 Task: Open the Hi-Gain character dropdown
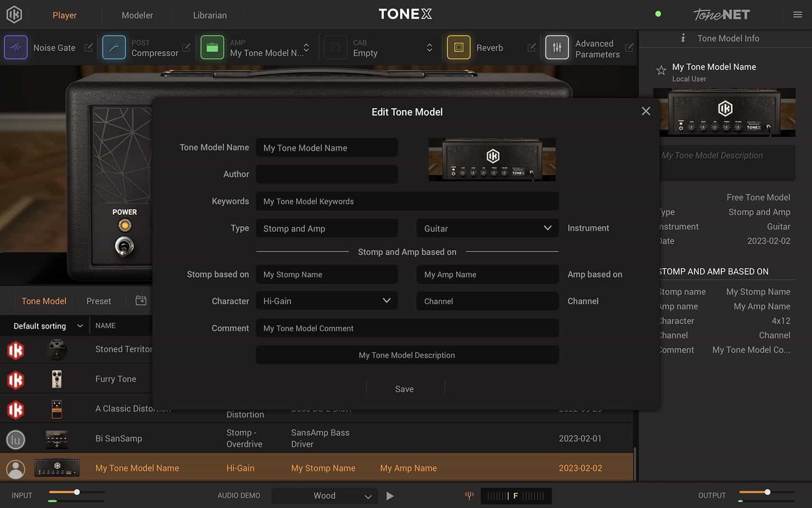tap(327, 301)
